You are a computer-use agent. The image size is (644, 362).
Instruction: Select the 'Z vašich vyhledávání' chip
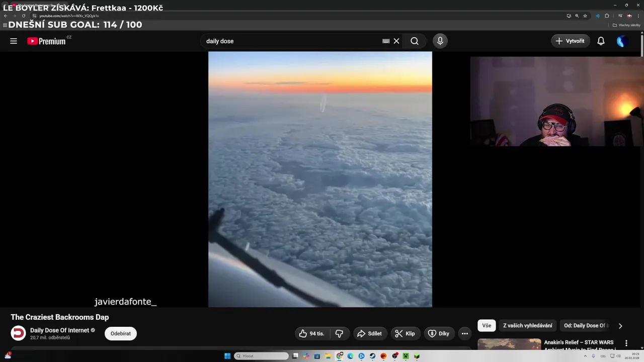click(x=527, y=326)
